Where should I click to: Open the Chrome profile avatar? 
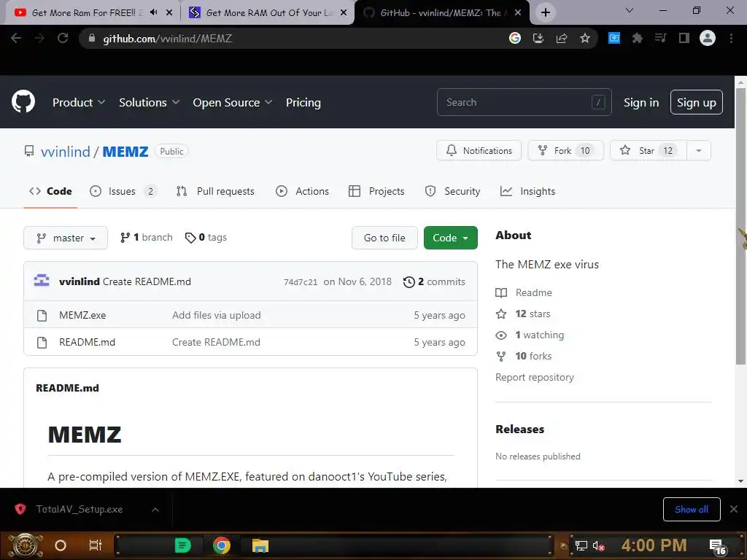tap(708, 38)
